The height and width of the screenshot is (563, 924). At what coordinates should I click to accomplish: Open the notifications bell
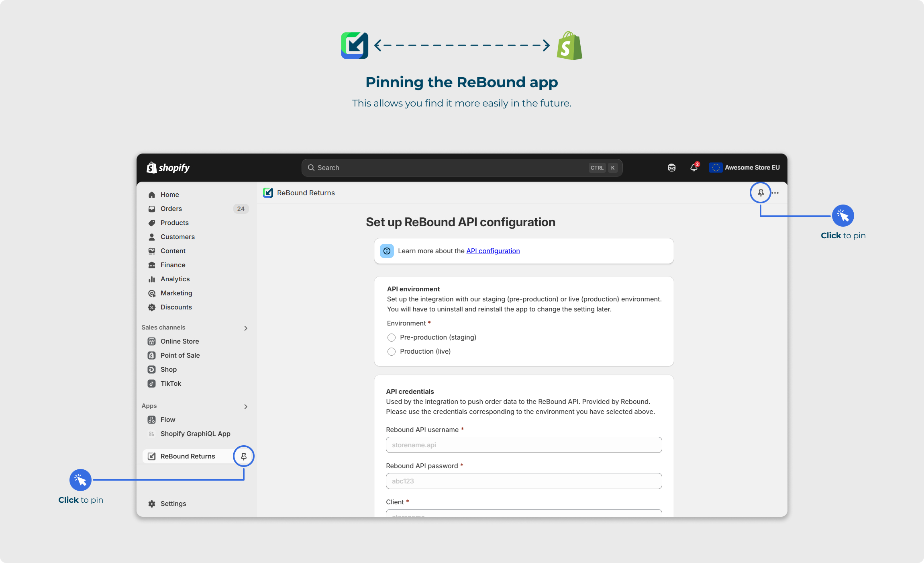[694, 168]
